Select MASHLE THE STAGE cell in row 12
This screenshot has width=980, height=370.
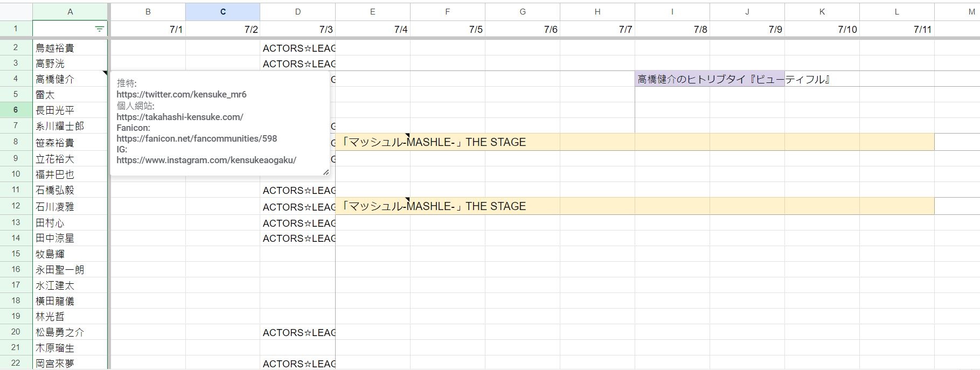pyautogui.click(x=635, y=206)
